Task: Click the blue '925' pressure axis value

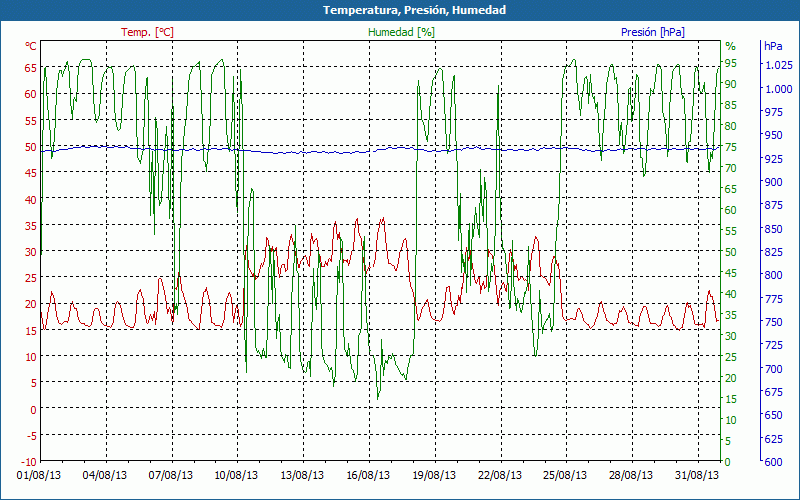Action: point(773,159)
